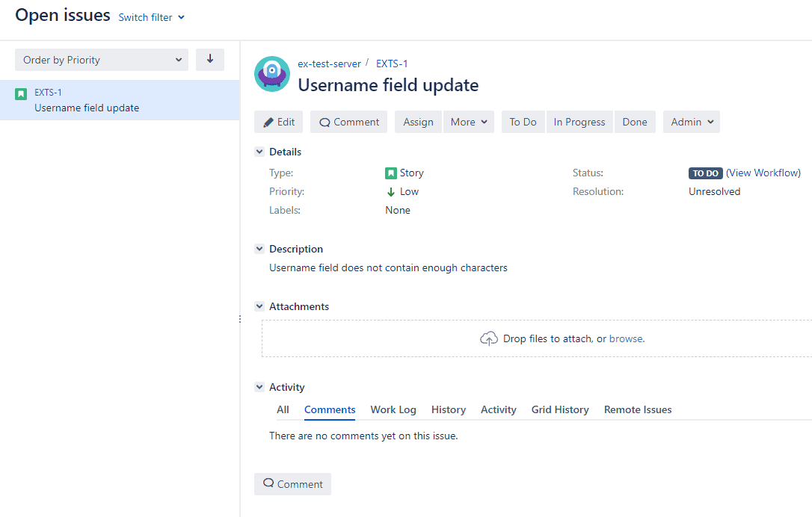Transition issue to In Progress
The image size is (812, 517).
coord(579,122)
